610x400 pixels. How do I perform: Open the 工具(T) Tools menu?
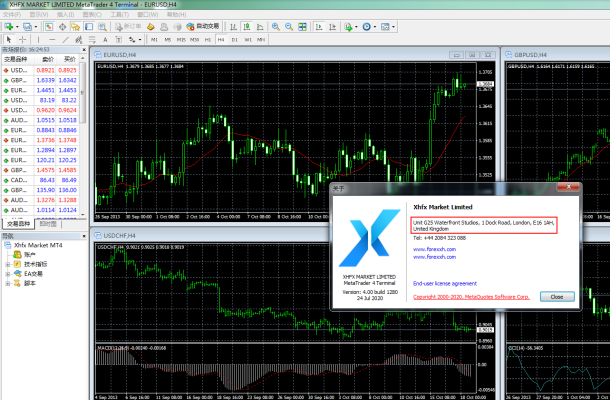(x=119, y=14)
